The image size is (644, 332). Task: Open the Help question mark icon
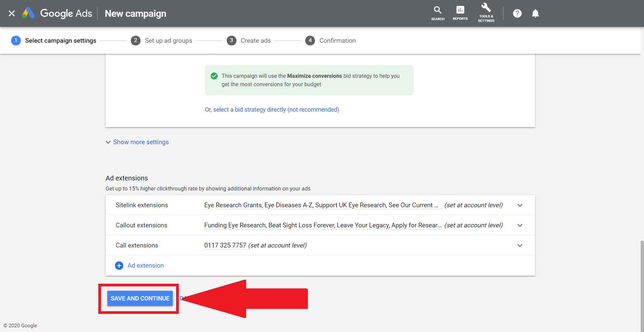tap(517, 13)
